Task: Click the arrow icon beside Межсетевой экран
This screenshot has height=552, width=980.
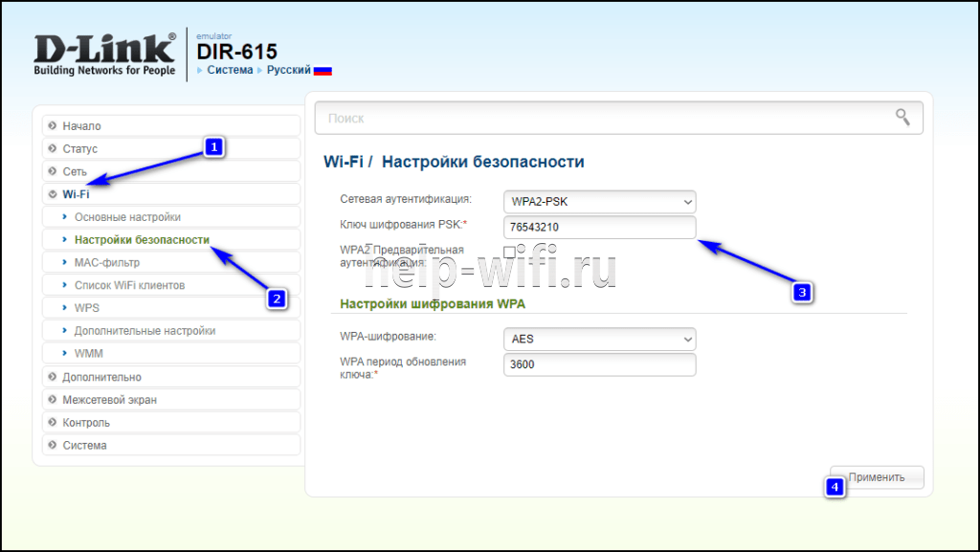Action: [x=53, y=400]
